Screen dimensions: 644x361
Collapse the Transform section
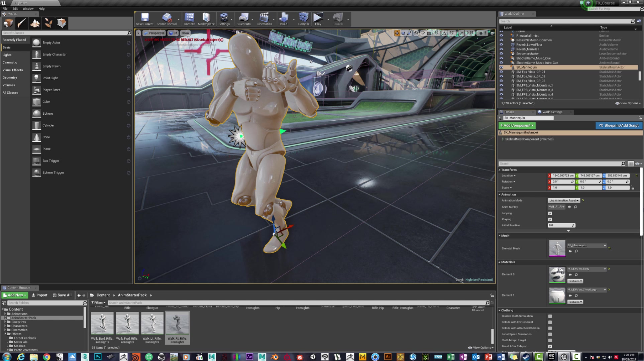pos(500,170)
